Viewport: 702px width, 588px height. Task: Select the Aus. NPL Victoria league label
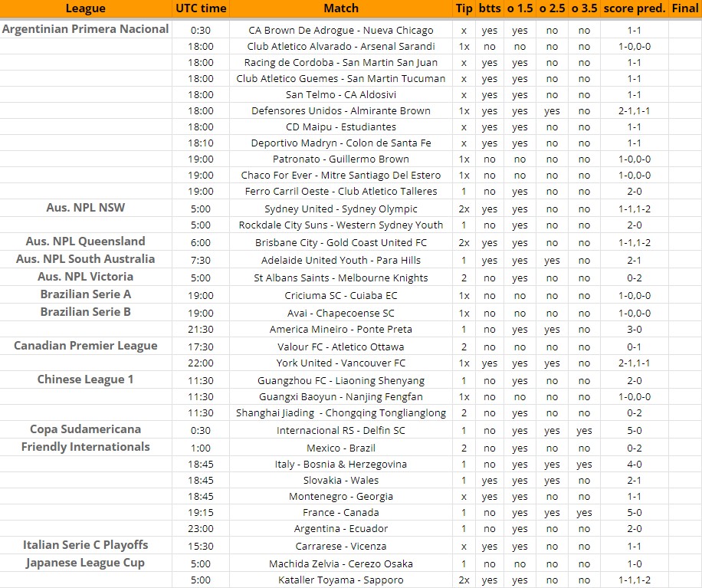click(86, 277)
